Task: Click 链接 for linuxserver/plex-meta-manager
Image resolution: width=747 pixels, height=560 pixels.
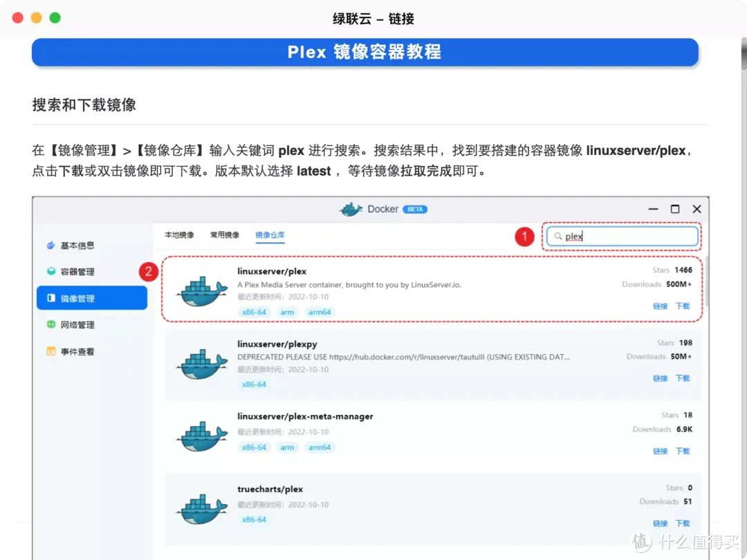Action: coord(660,451)
